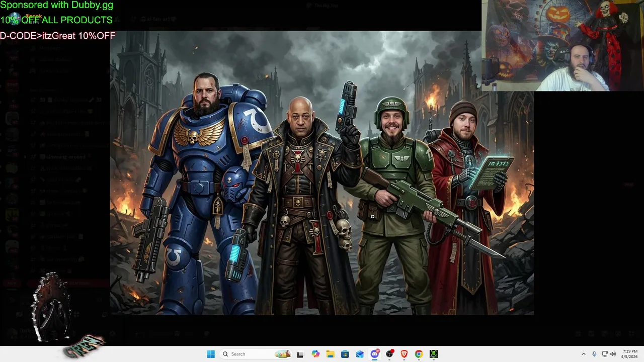644x362 pixels.
Task: Launch Copilot from the taskbar
Action: pos(315,354)
